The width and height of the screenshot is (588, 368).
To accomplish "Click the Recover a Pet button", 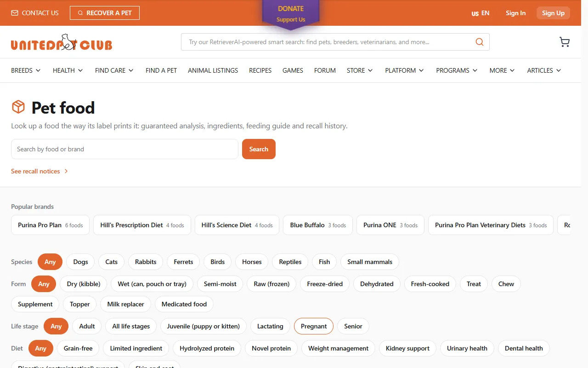I will click(105, 13).
